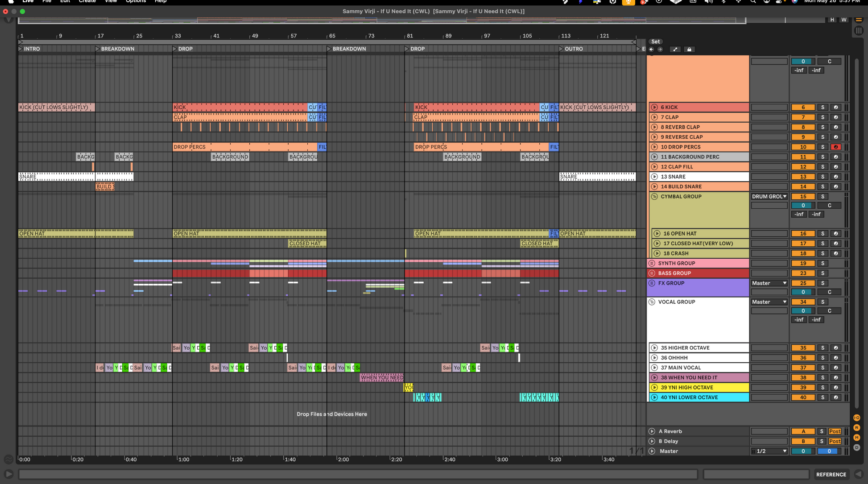Open Master track 1/2 output dropdown
868x484 pixels.
pyautogui.click(x=769, y=451)
